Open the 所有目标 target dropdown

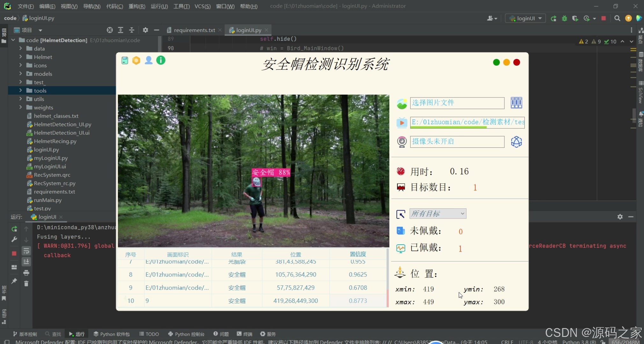click(x=438, y=214)
